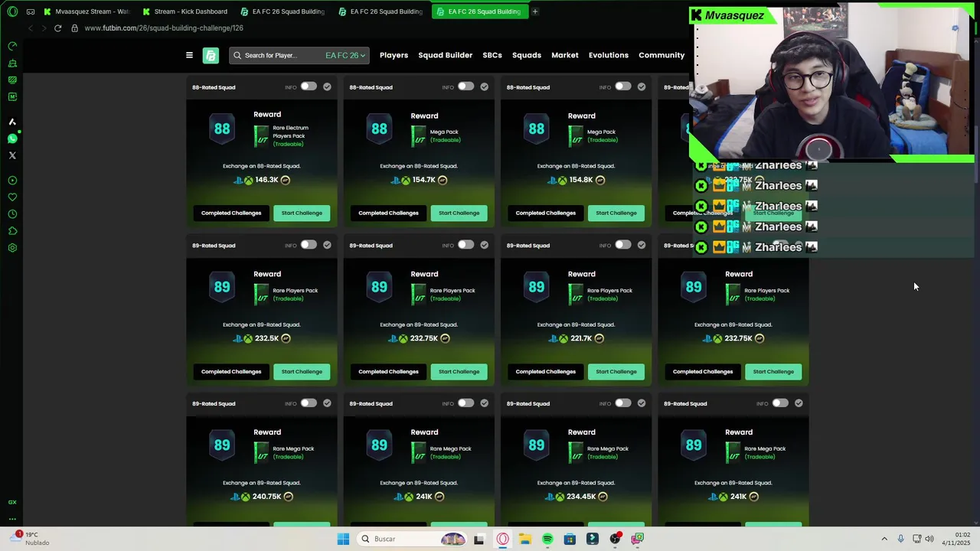The height and width of the screenshot is (551, 980).
Task: View Completed Challenges on 221.7K card
Action: [545, 371]
